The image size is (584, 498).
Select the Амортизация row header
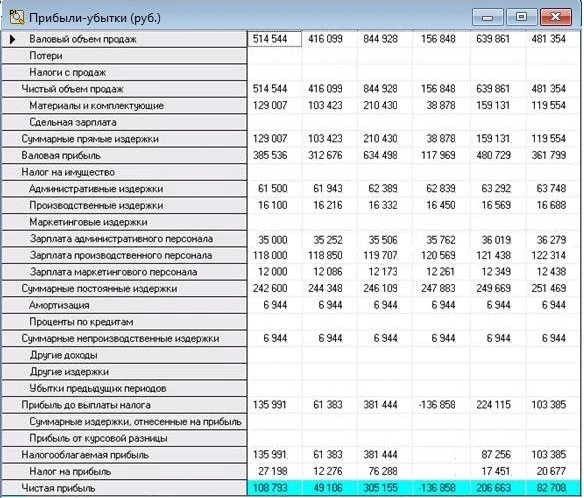(x=124, y=305)
